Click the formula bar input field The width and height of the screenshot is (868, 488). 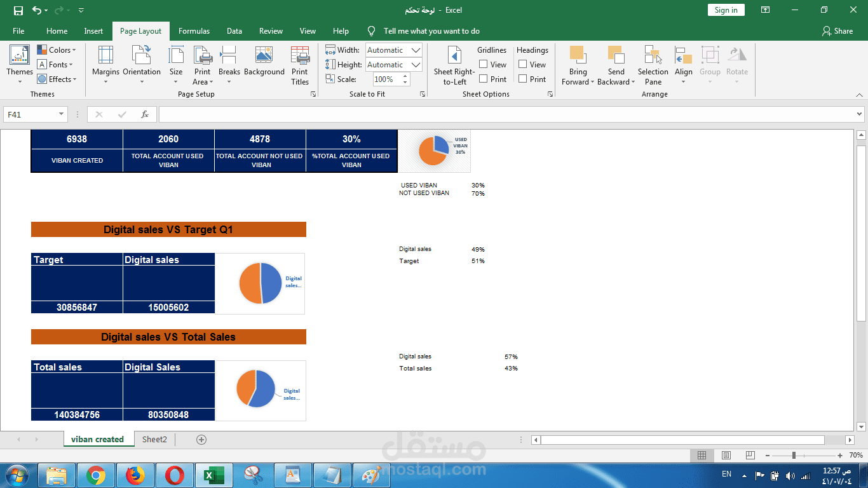tap(506, 114)
